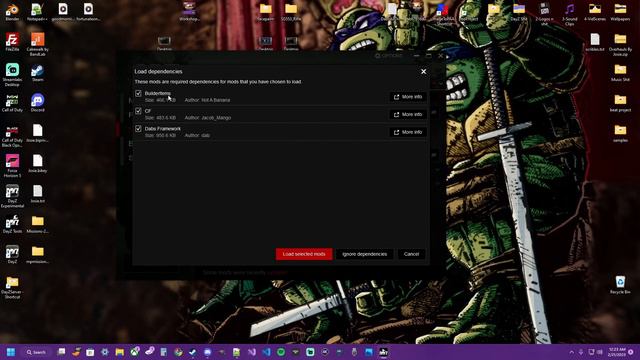Open Cakewalk by BandLab shortcut
Viewport: 640px width, 360px height.
pos(38,44)
